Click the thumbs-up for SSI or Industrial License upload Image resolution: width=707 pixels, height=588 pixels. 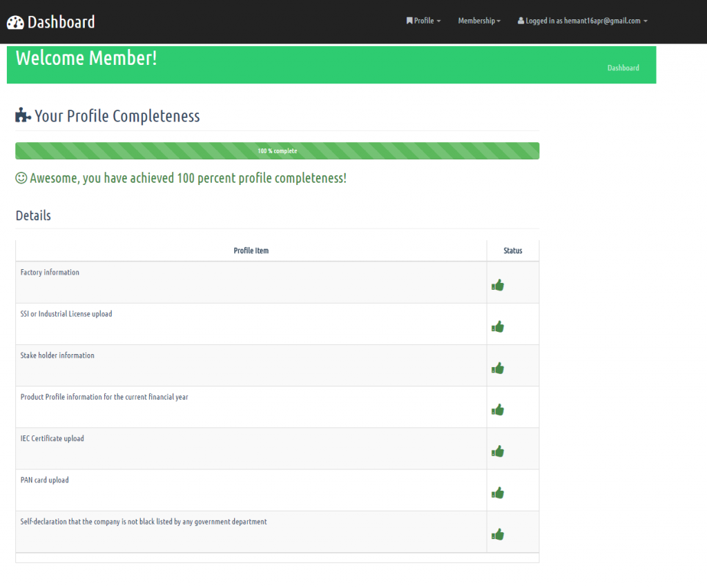click(498, 326)
